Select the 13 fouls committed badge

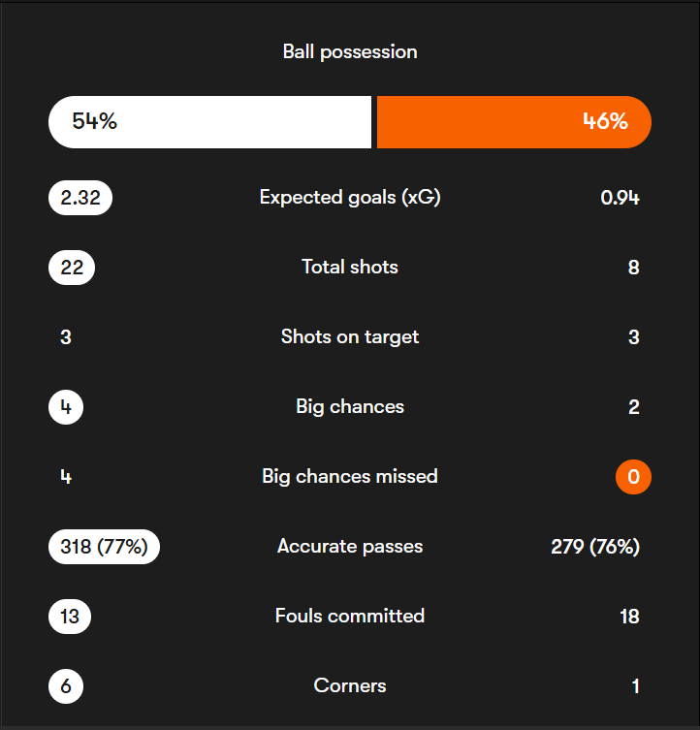(x=70, y=617)
